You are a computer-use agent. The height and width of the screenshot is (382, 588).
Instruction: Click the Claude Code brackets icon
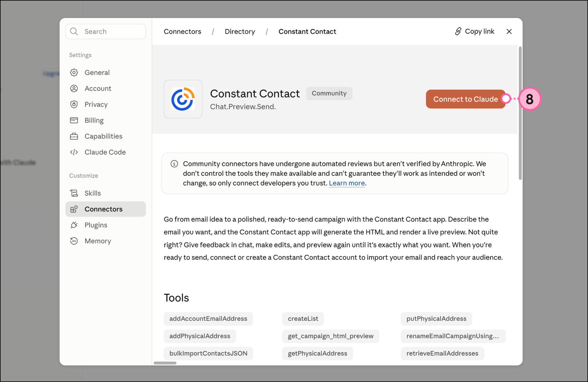74,152
